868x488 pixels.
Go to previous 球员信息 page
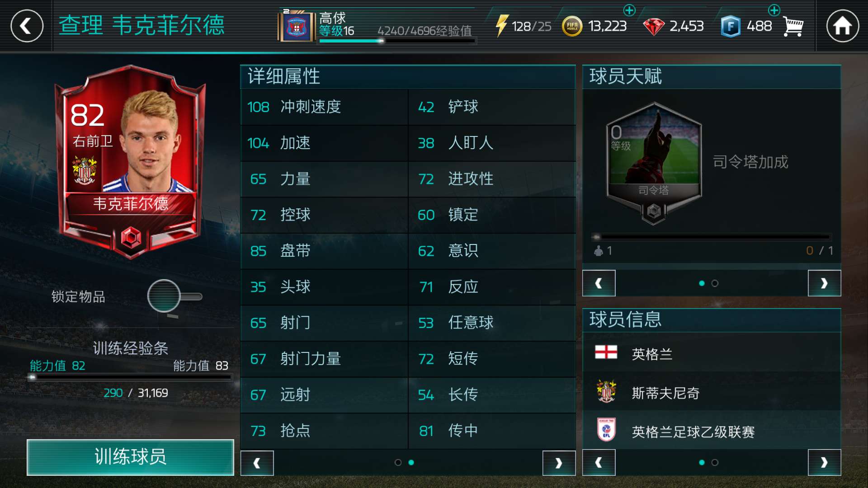point(599,462)
